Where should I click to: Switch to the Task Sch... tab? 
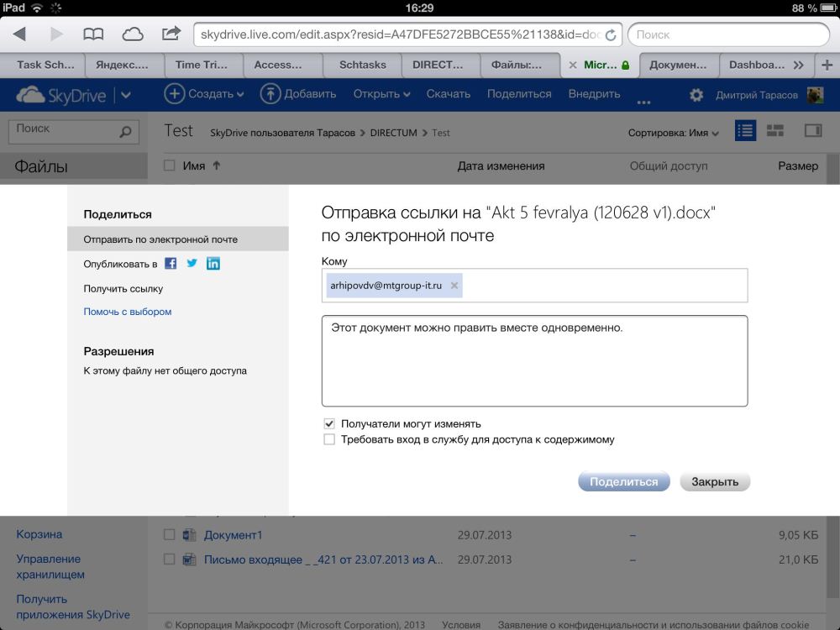[x=45, y=65]
